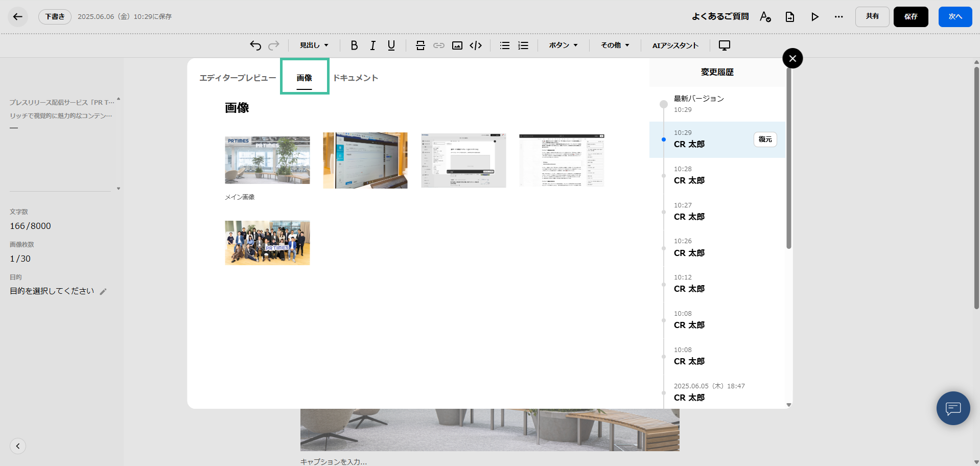Open the ボタン dropdown menu
Image resolution: width=980 pixels, height=466 pixels.
563,45
